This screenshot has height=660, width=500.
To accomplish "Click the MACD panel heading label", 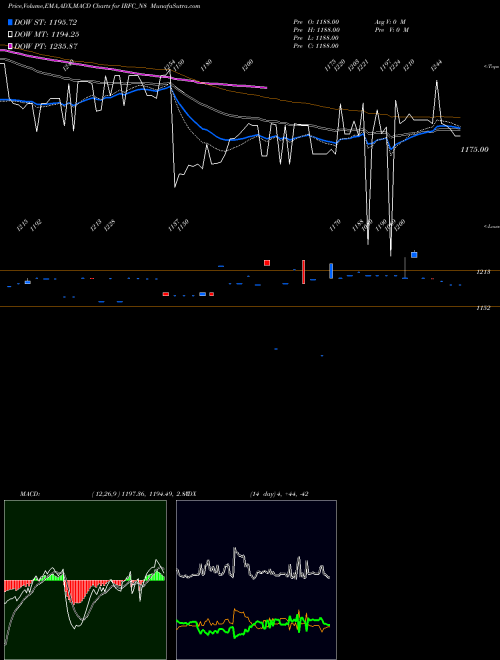I will 30,494.
